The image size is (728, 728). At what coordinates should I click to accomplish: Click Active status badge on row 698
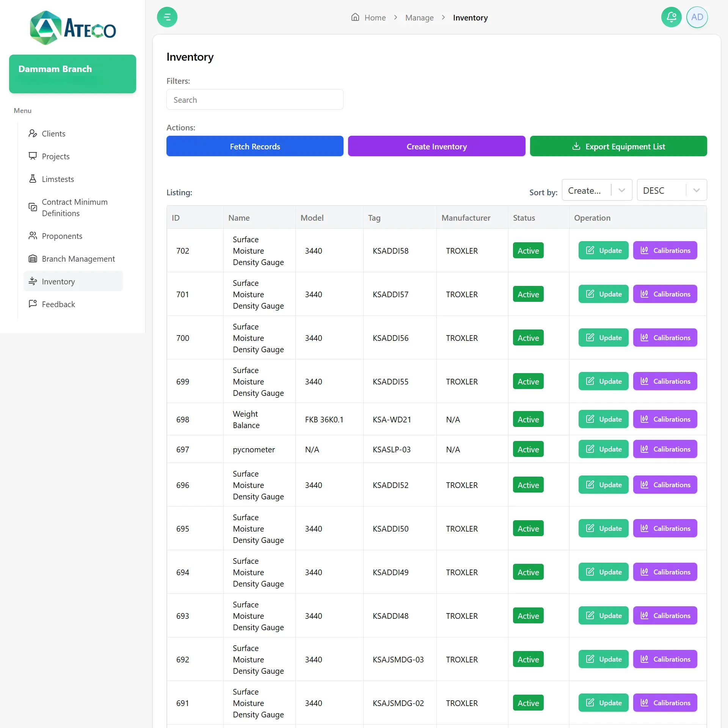tap(528, 419)
